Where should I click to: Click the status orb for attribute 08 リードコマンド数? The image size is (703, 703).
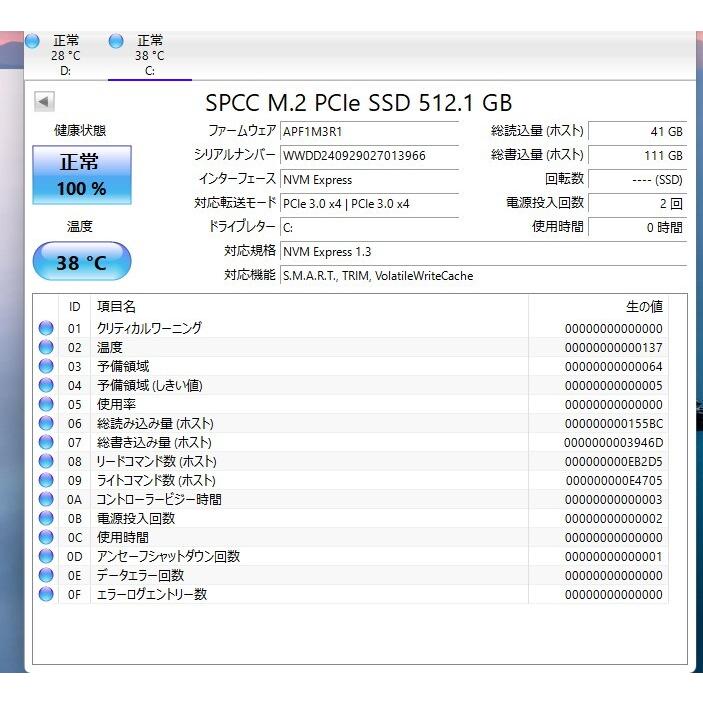(x=46, y=461)
